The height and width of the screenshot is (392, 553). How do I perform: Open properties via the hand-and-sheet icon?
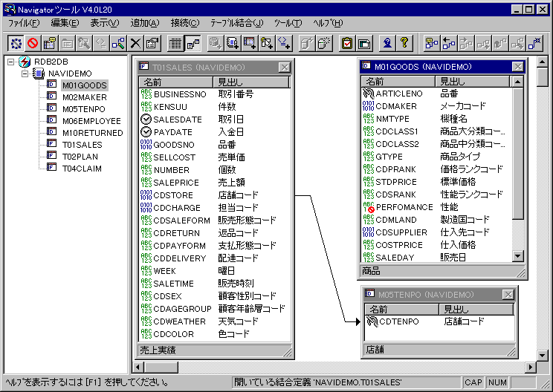[152, 43]
